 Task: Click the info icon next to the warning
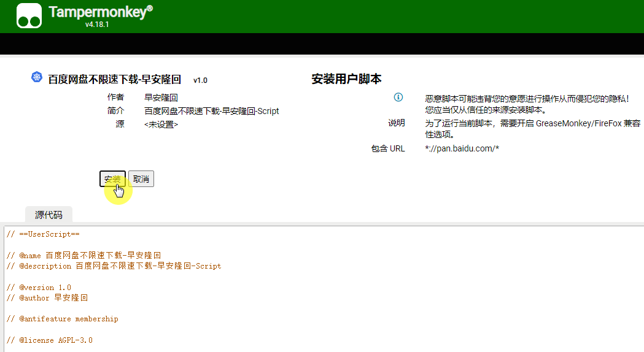point(398,98)
